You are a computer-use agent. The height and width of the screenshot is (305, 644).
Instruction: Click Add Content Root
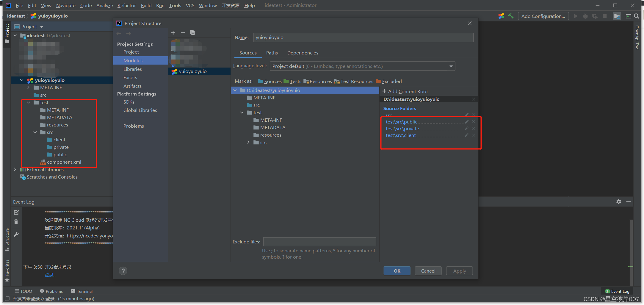(x=405, y=91)
